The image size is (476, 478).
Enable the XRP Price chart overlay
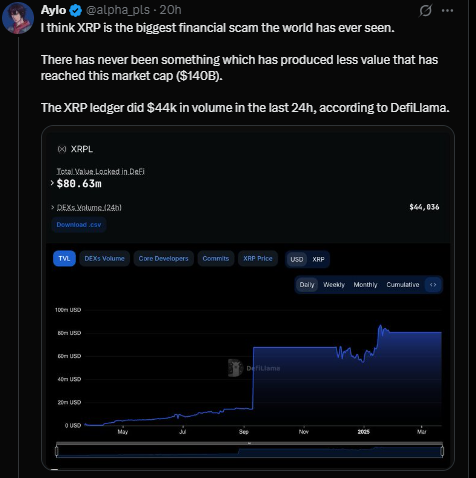pos(258,259)
